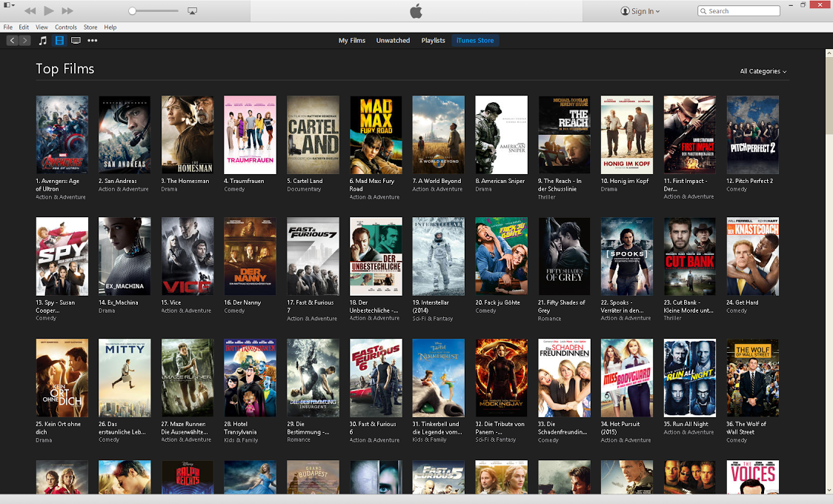The width and height of the screenshot is (833, 504).
Task: Open the Controls menu
Action: 66,27
